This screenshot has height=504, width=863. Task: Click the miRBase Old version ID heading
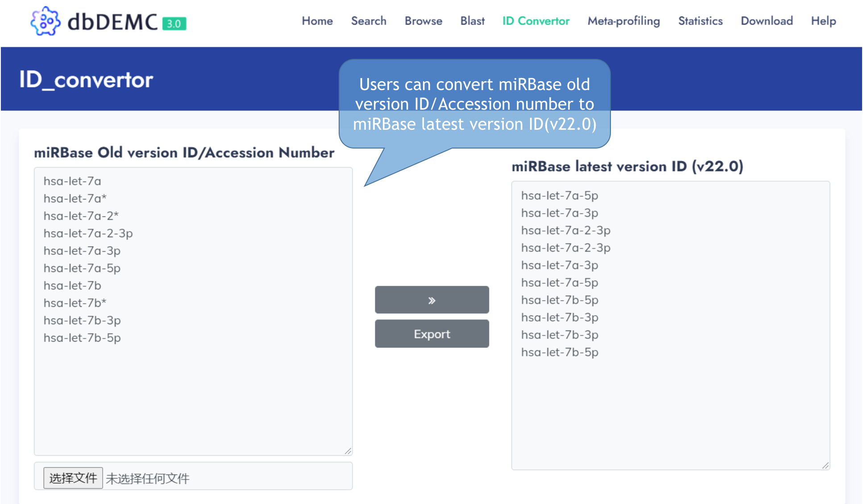point(184,153)
